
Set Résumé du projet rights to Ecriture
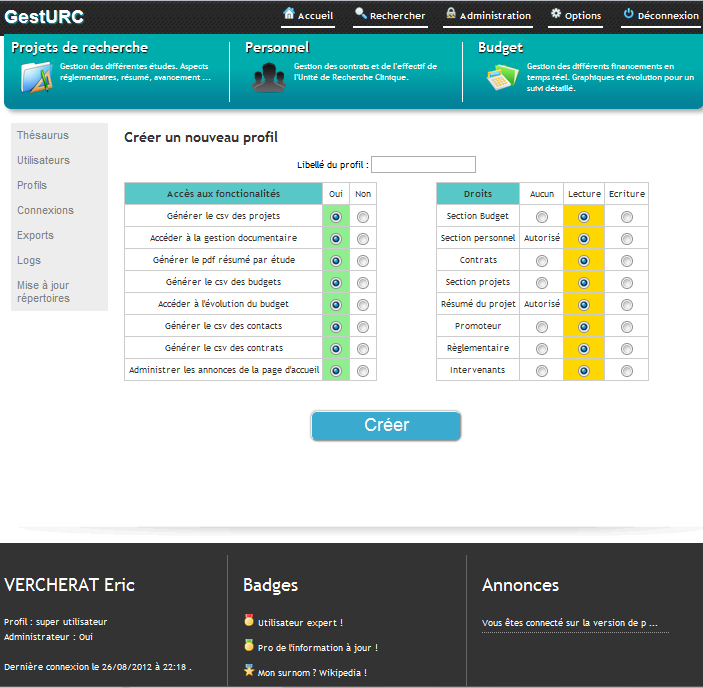[627, 305]
